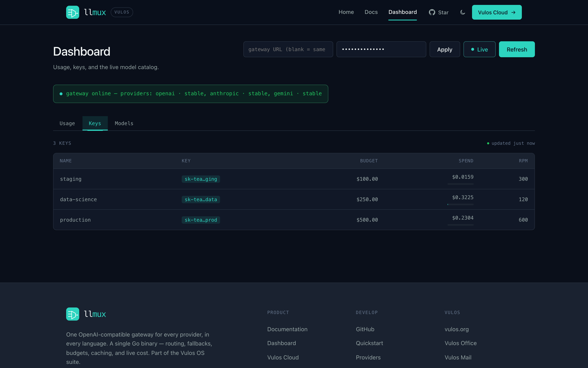Click the llmux logo icon in header
The image size is (588, 368).
pos(72,12)
